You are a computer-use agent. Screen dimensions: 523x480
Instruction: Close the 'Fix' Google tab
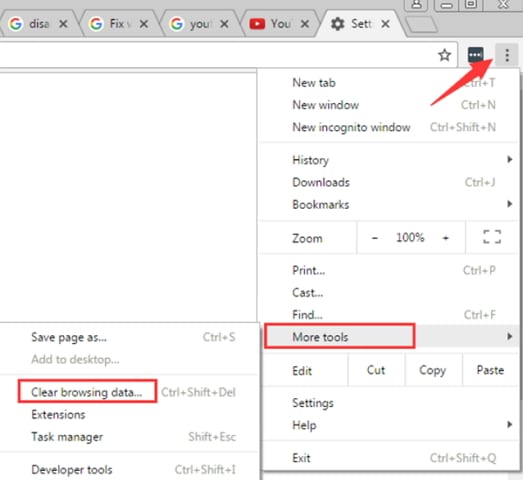click(144, 24)
